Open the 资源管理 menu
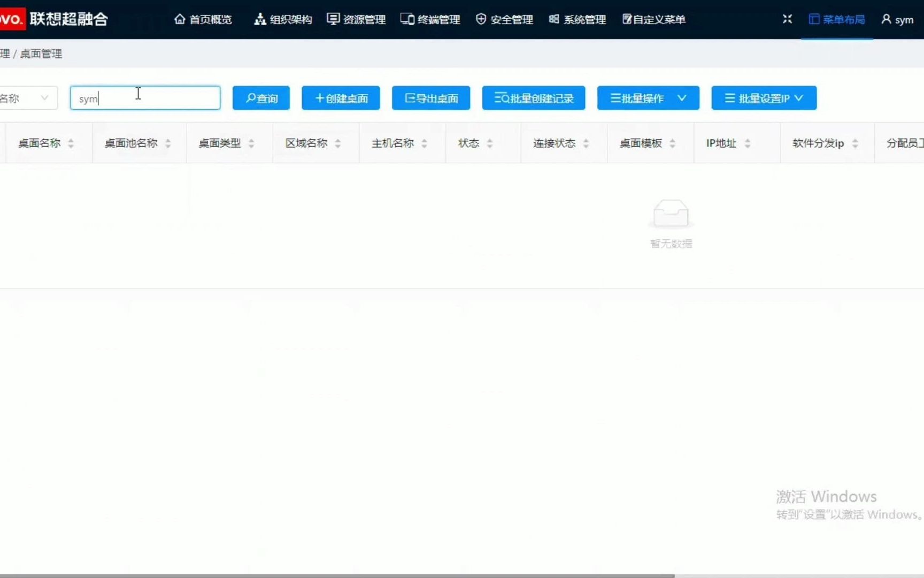This screenshot has height=578, width=924. 356,20
